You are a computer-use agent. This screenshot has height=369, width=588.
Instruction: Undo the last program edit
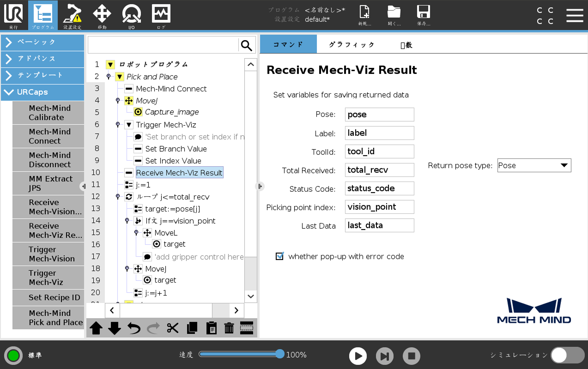click(134, 328)
